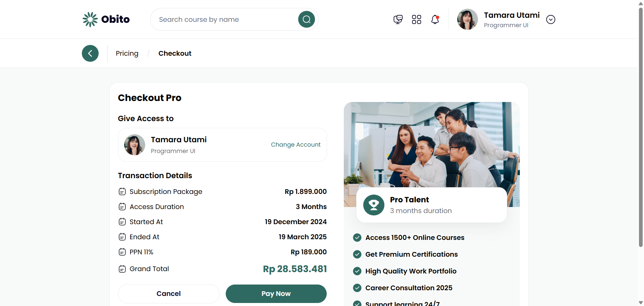Click the Obito logo icon
The image size is (644, 306).
pyautogui.click(x=90, y=19)
